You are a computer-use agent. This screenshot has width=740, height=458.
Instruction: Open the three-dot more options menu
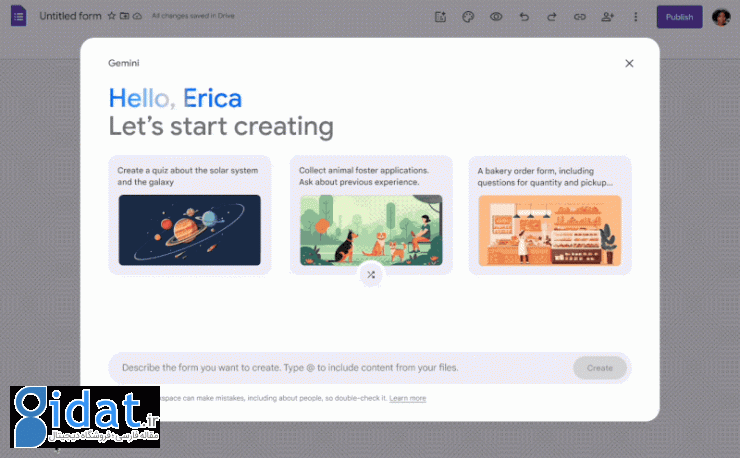click(635, 17)
